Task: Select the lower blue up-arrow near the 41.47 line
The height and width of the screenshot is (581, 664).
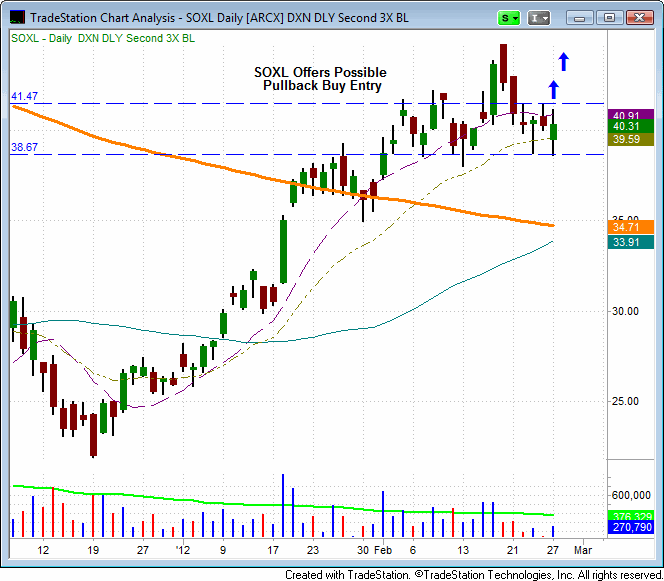Action: click(x=553, y=90)
